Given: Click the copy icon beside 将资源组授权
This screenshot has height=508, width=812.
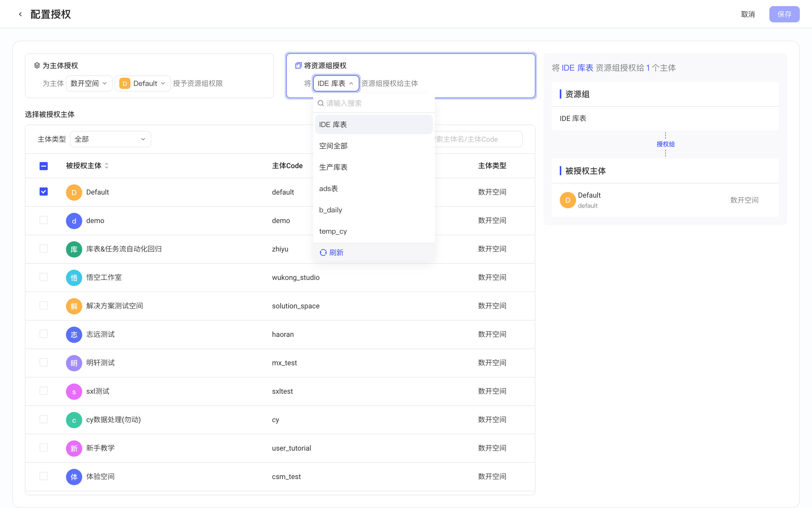Looking at the screenshot, I should 298,66.
